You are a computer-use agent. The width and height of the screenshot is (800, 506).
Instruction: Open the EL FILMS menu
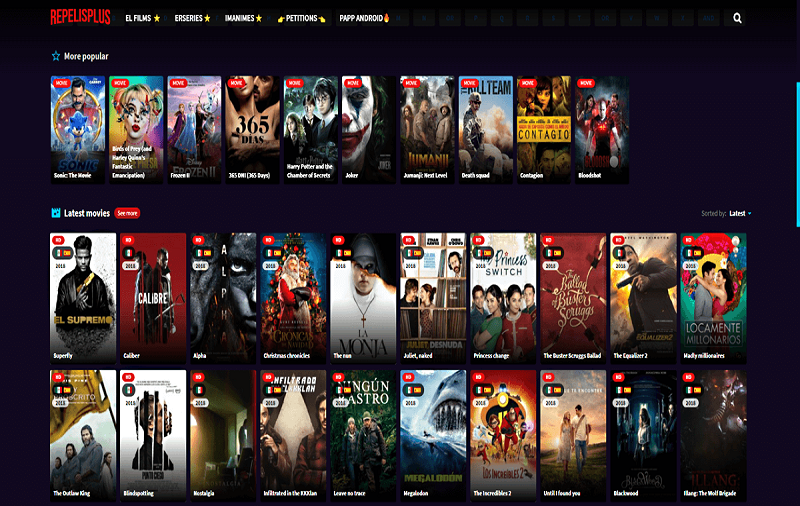pos(143,18)
